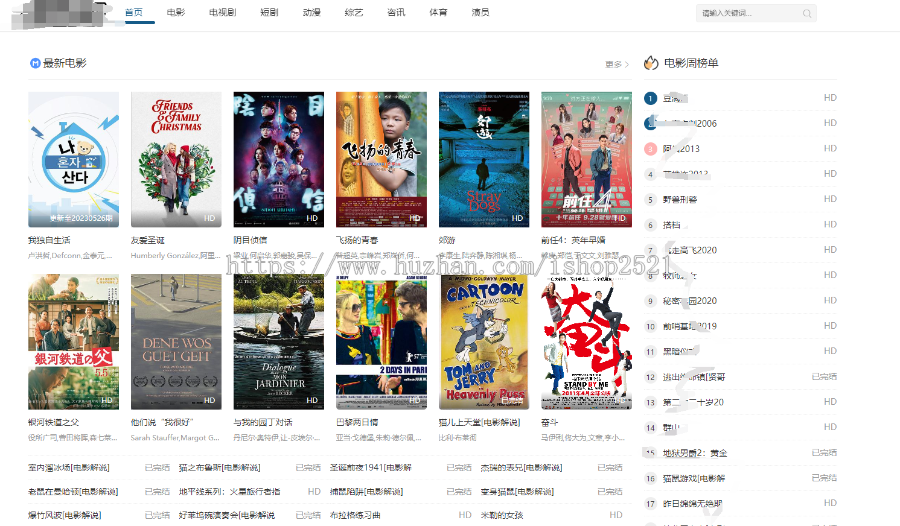
Task: Open 杰瑞的表兄[电影解说] list entry
Action: (522, 467)
